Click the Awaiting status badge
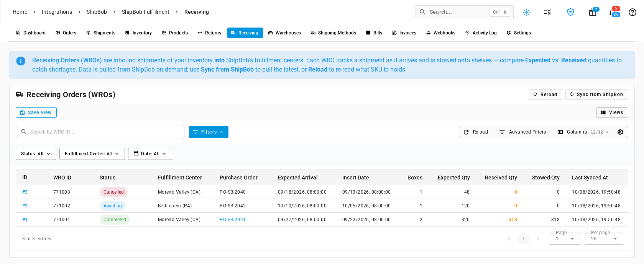Screen dimensions: 644x264 click(113, 206)
